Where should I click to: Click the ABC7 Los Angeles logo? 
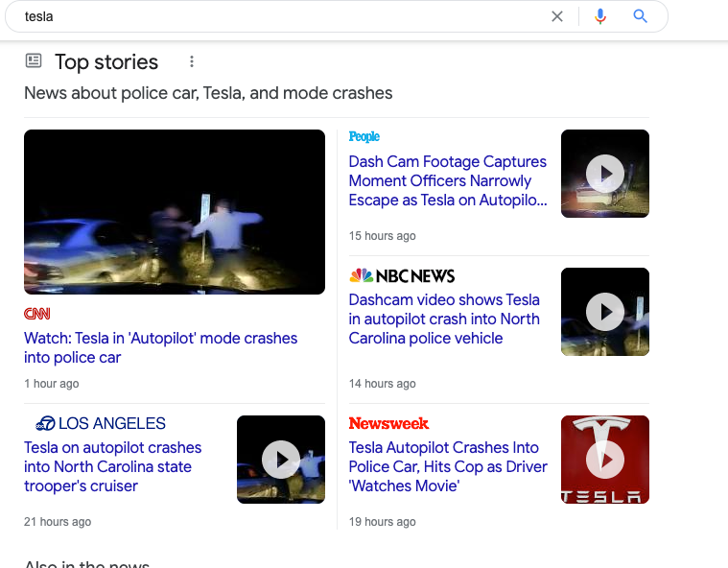tap(101, 423)
